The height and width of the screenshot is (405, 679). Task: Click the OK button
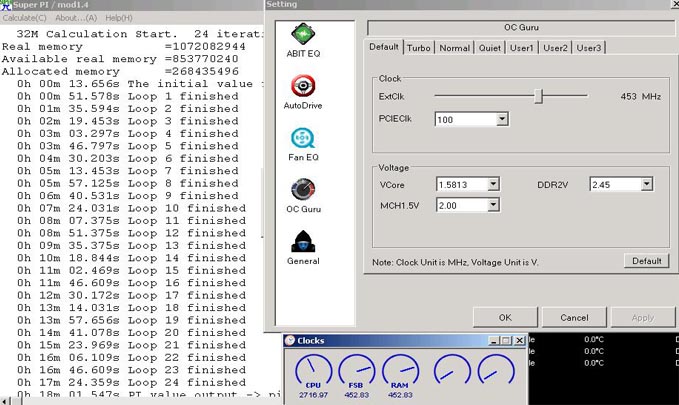click(x=505, y=318)
